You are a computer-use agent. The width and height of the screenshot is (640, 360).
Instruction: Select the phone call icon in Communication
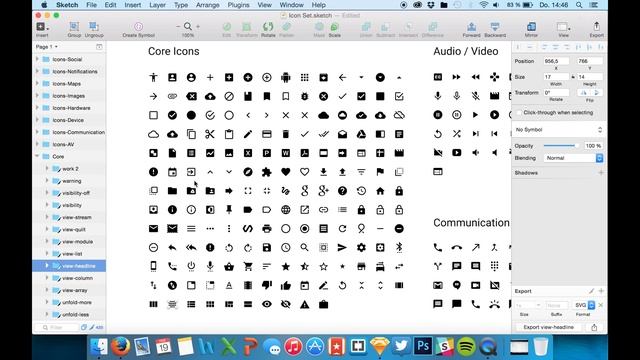[438, 247]
